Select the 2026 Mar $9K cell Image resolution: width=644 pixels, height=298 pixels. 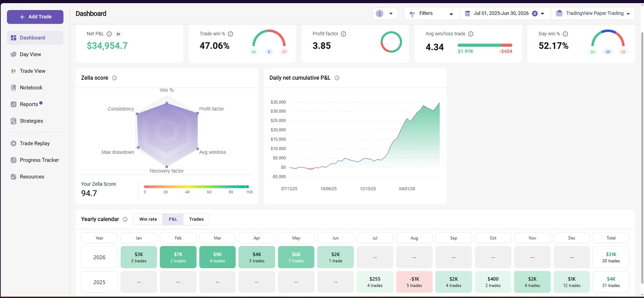tap(217, 257)
